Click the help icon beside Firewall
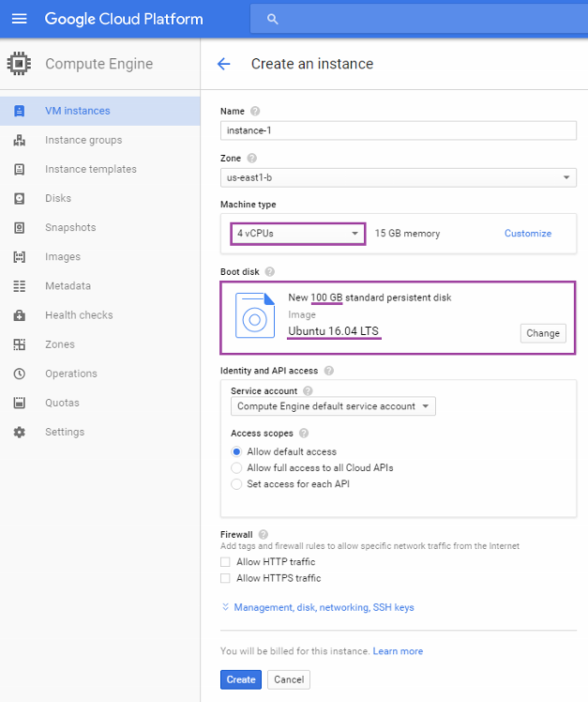Image resolution: width=588 pixels, height=702 pixels. (x=264, y=534)
